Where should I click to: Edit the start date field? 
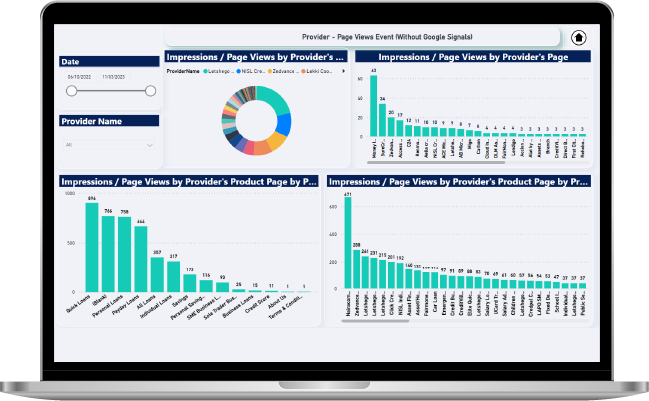tap(79, 77)
